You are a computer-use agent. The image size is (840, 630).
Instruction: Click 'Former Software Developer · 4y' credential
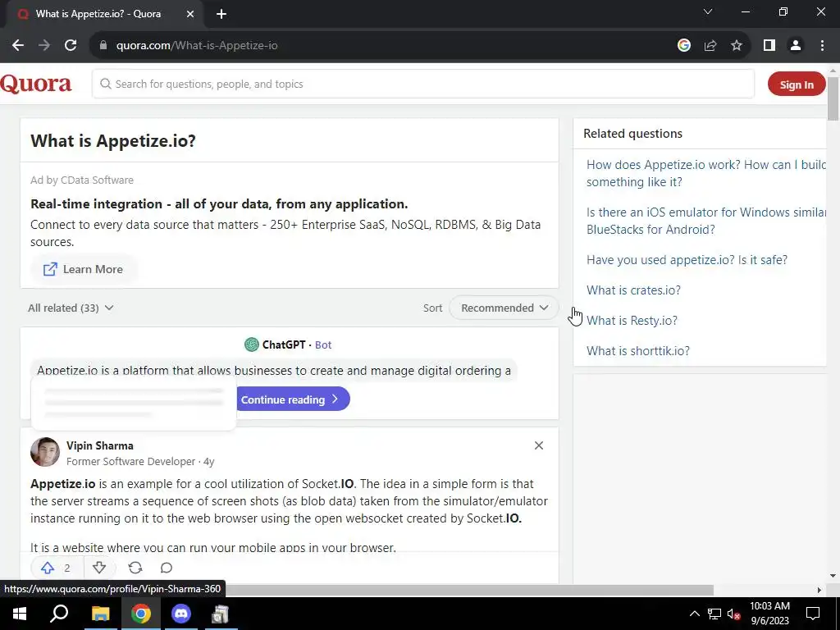pyautogui.click(x=140, y=461)
